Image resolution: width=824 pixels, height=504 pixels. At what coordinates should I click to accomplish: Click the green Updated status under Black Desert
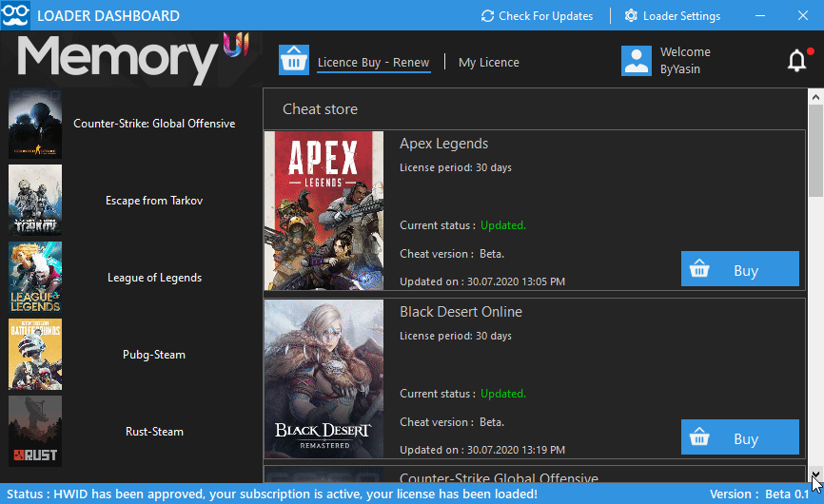pos(503,394)
